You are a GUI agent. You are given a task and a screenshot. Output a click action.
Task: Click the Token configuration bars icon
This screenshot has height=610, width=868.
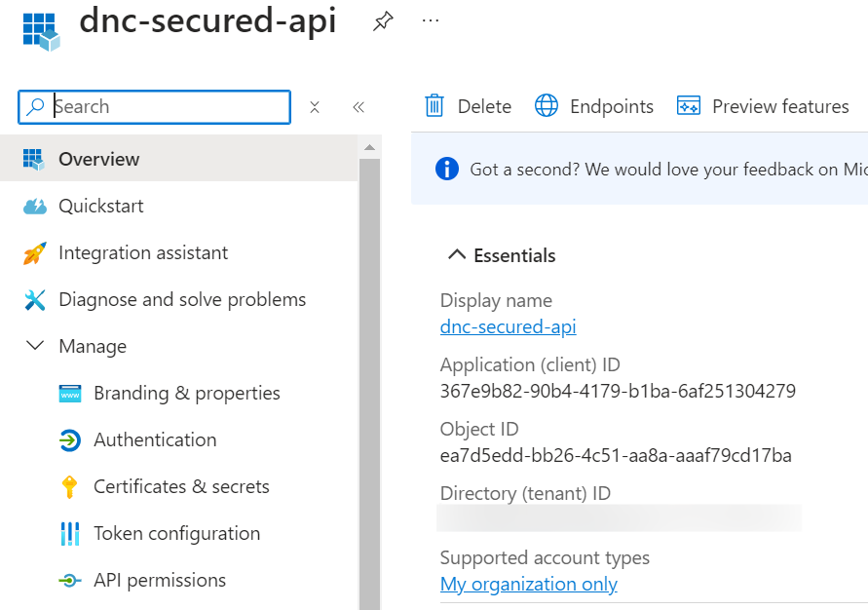pyautogui.click(x=70, y=534)
